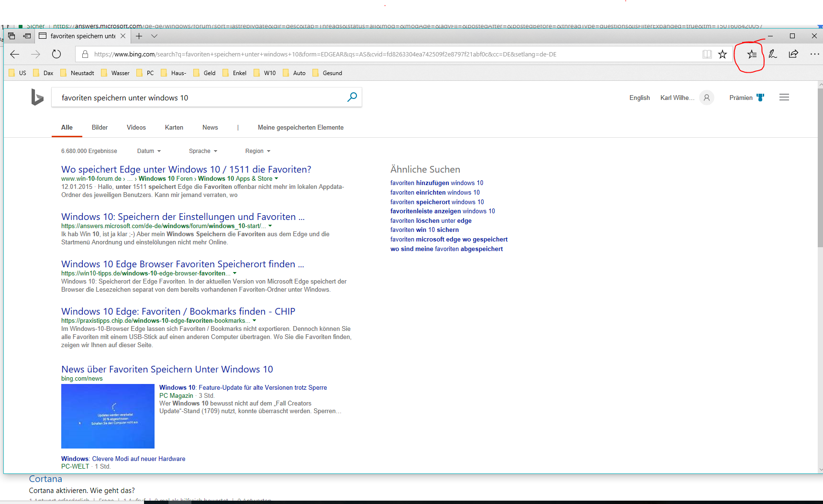Close the favoriten speichern tab
Image resolution: width=823 pixels, height=504 pixels.
(123, 36)
